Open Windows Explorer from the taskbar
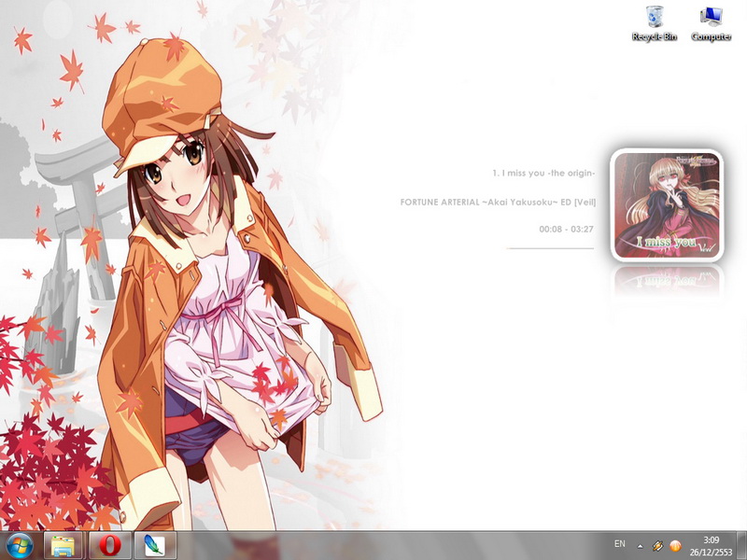Screen dimensions: 747x560 click(x=63, y=546)
